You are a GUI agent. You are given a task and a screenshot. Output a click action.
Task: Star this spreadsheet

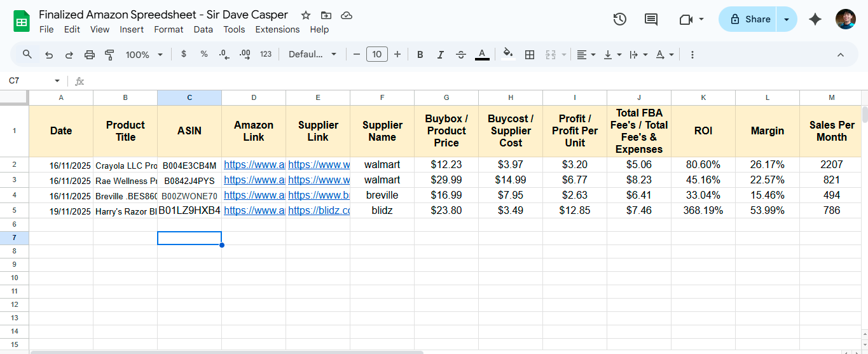click(x=306, y=15)
